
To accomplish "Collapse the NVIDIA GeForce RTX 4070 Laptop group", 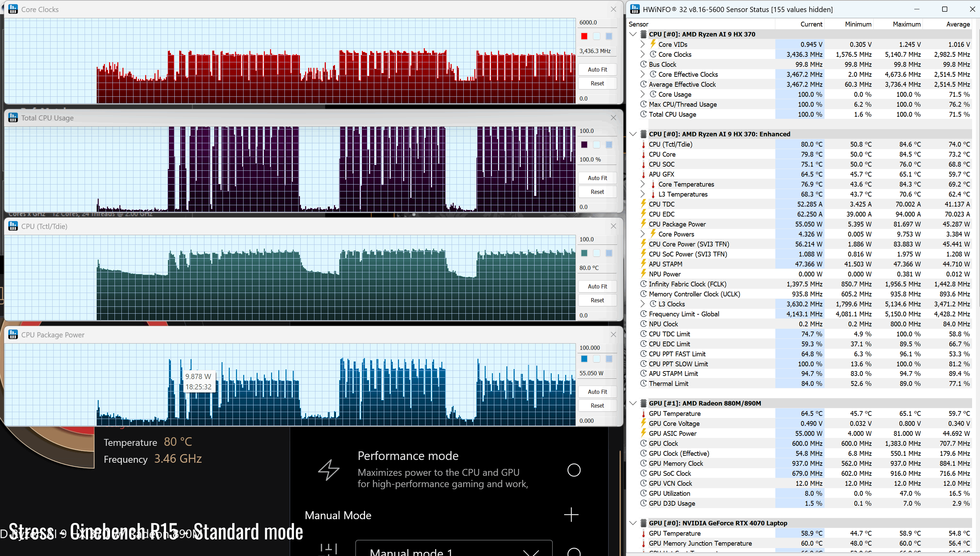I will pyautogui.click(x=633, y=523).
